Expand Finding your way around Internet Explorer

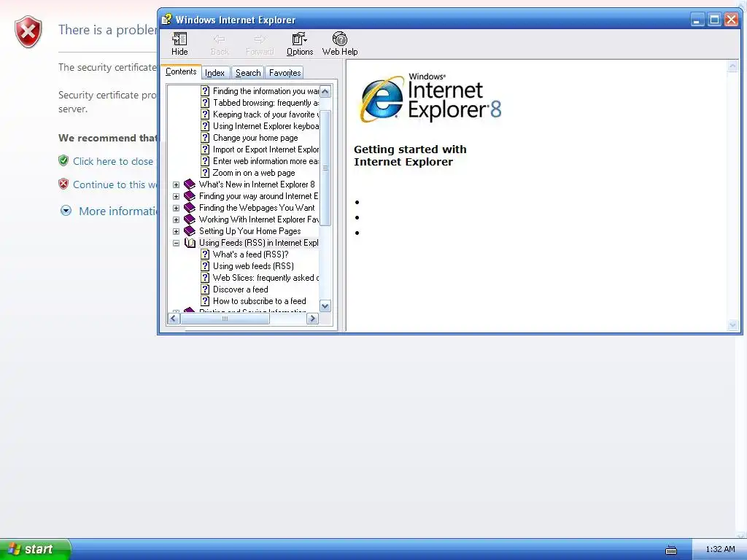[177, 196]
